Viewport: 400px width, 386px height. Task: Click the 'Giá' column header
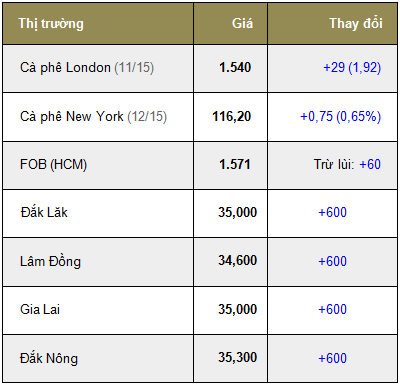click(x=242, y=23)
